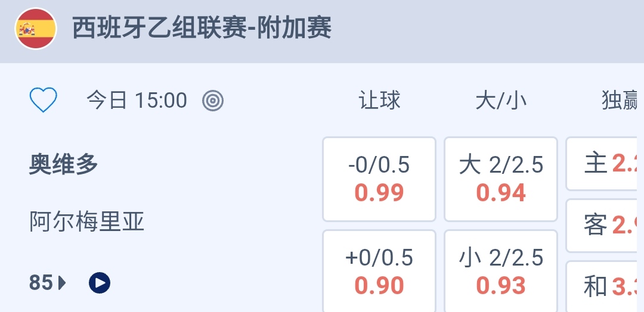Screen dimensions: 644x312
Task: Select the 让球 column header
Action: coord(379,101)
